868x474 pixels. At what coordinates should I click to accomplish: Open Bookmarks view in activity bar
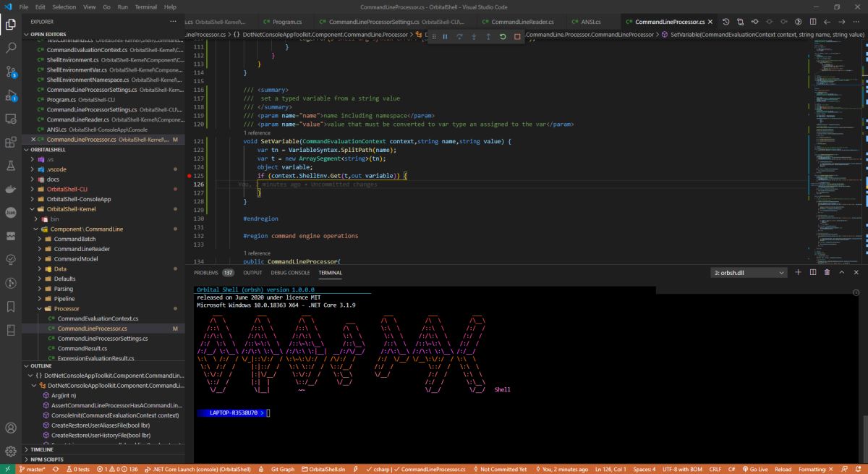coord(11,307)
